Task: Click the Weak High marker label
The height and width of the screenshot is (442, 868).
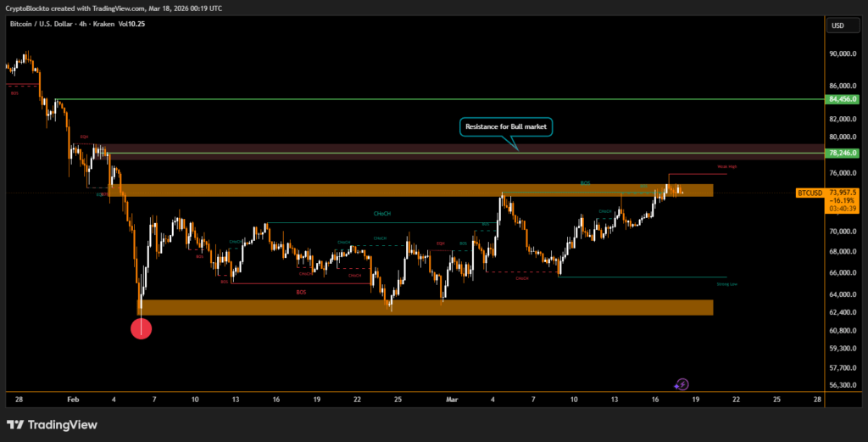Action: pyautogui.click(x=726, y=167)
